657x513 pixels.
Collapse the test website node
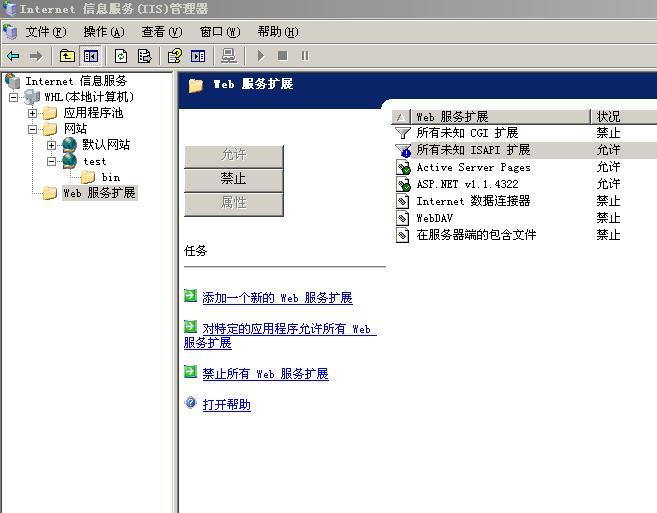point(51,161)
